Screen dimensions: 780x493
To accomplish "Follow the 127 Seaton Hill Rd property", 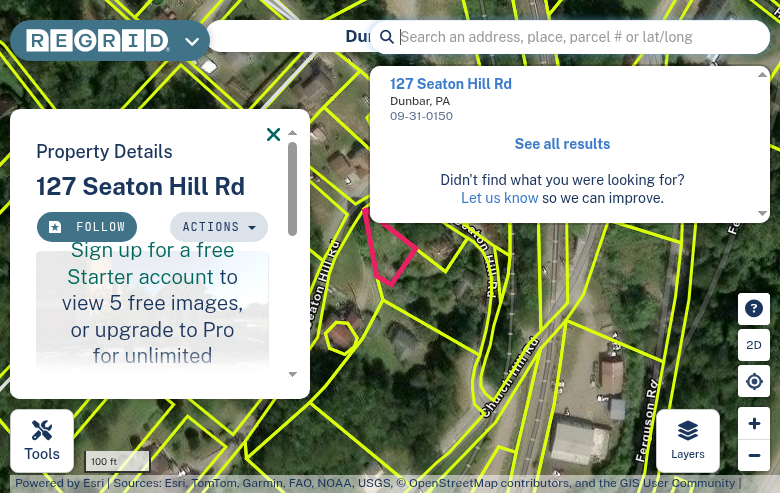I will 87,227.
